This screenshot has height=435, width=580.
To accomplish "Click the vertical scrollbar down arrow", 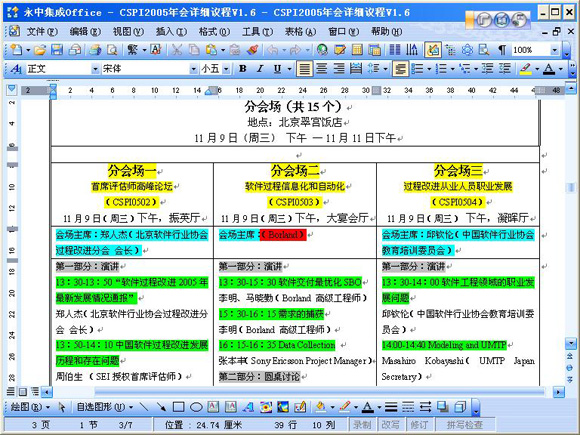I will [x=570, y=344].
